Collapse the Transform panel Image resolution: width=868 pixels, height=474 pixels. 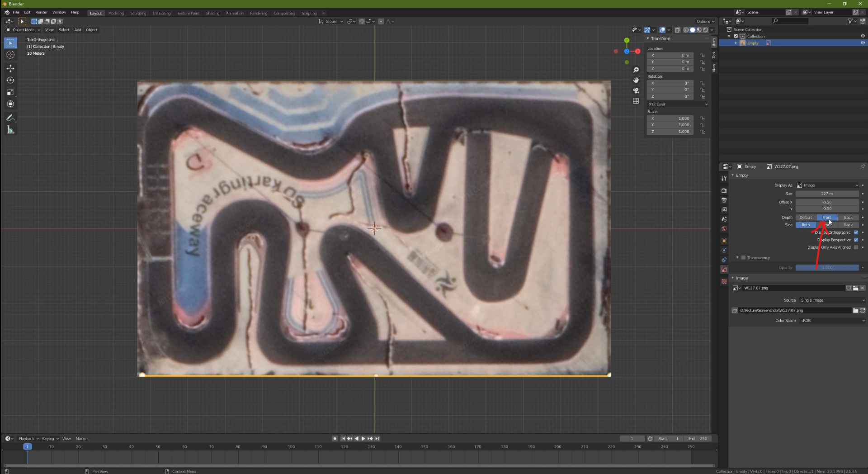[x=660, y=38]
